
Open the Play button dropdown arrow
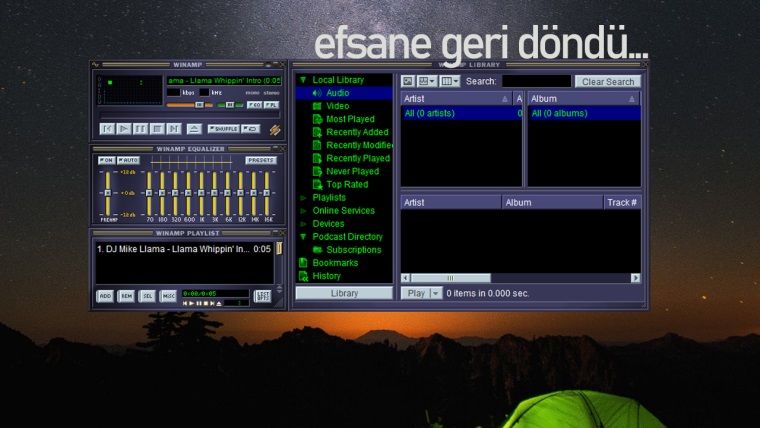click(x=436, y=293)
